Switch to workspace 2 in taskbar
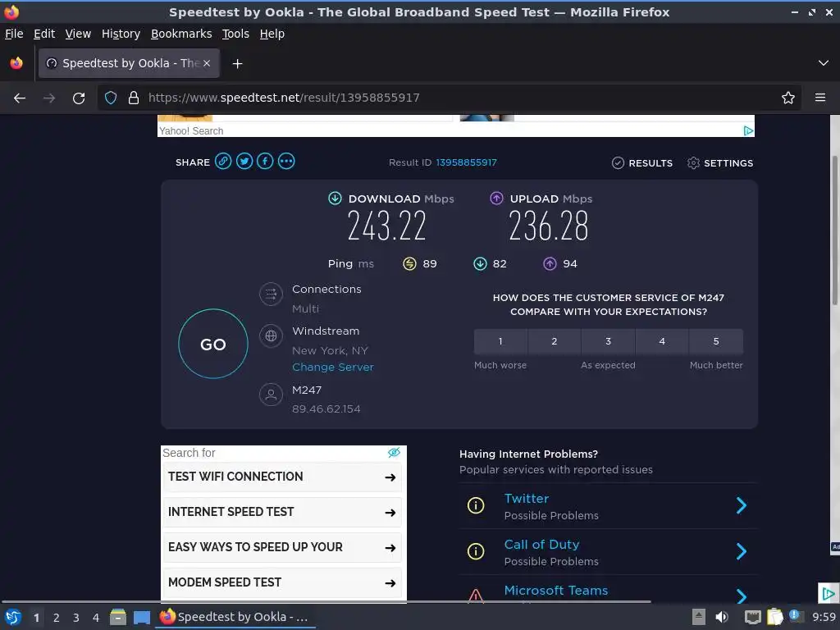 pos(57,618)
